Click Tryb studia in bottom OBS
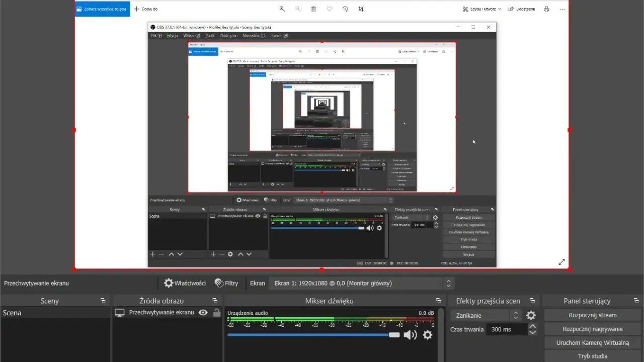Image resolution: width=644 pixels, height=362 pixels. (593, 356)
